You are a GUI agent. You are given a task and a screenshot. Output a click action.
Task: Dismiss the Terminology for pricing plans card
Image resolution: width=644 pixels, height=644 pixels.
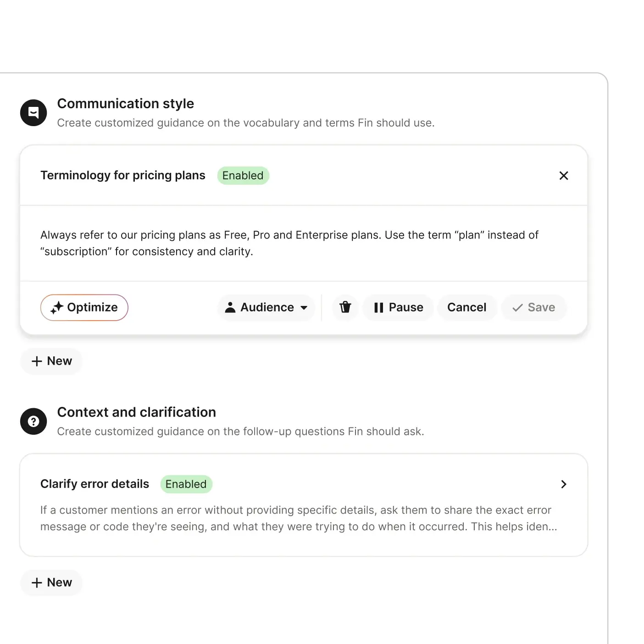click(564, 176)
